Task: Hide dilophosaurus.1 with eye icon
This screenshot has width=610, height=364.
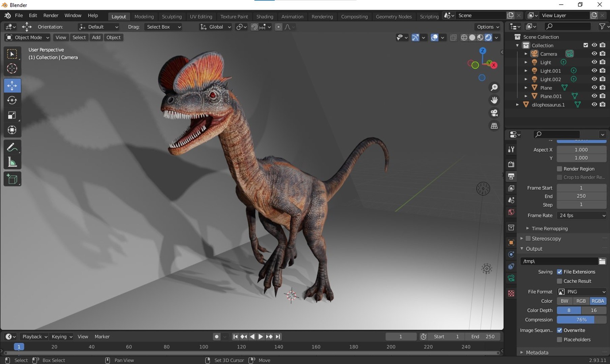Action: 594,104
